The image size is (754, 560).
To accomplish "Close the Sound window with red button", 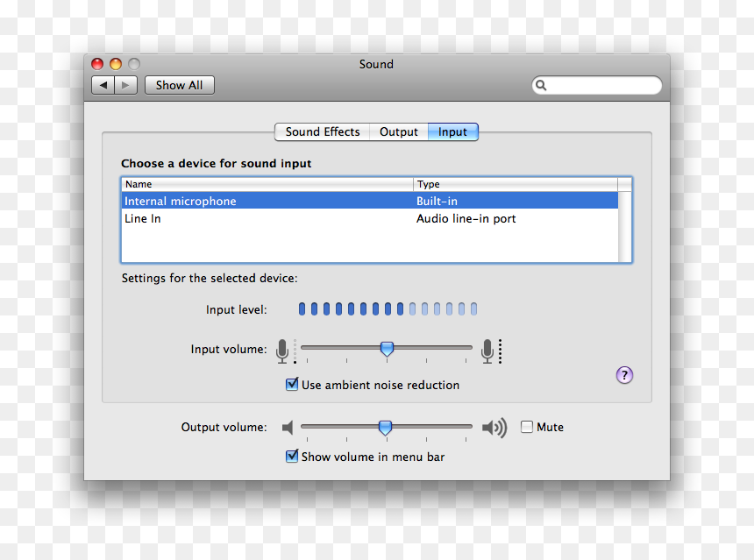I will pos(97,64).
